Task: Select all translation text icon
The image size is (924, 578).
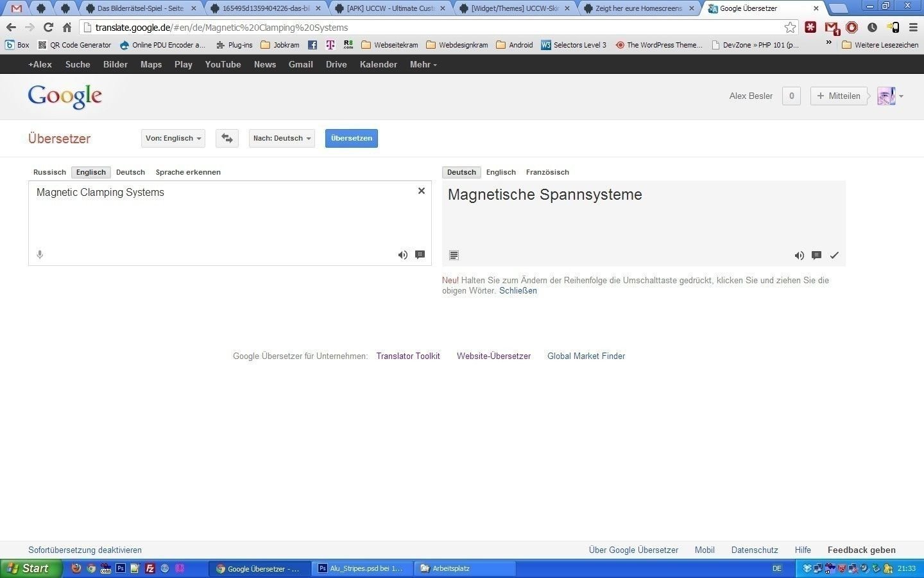Action: click(454, 255)
